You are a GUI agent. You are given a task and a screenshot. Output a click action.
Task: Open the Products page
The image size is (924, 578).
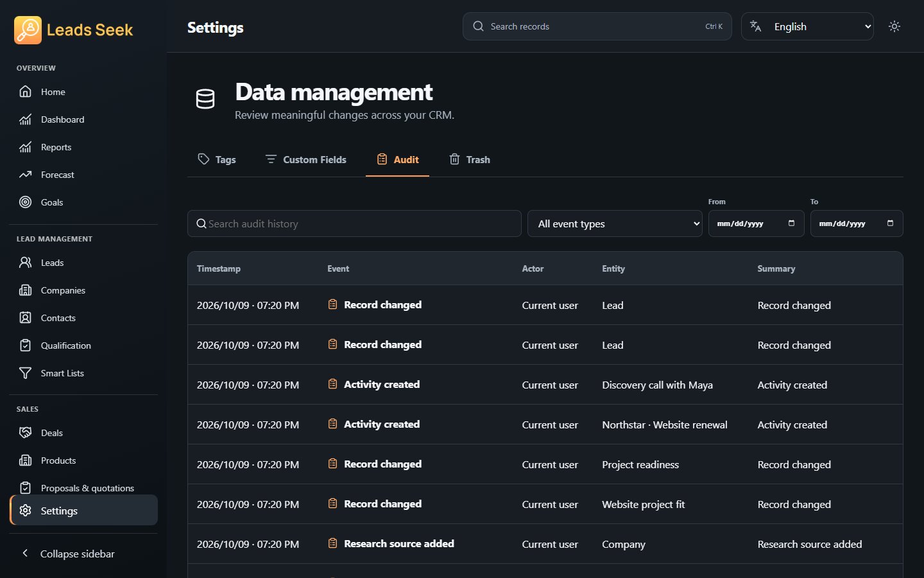pyautogui.click(x=83, y=460)
